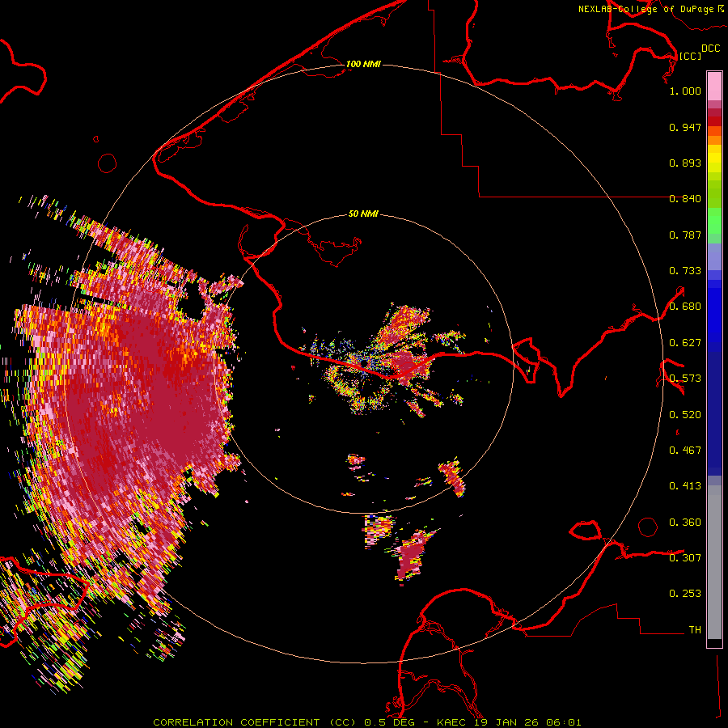Click the light pink swatch beside 1.000
Image resolution: width=728 pixels, height=728 pixels.
[714, 87]
